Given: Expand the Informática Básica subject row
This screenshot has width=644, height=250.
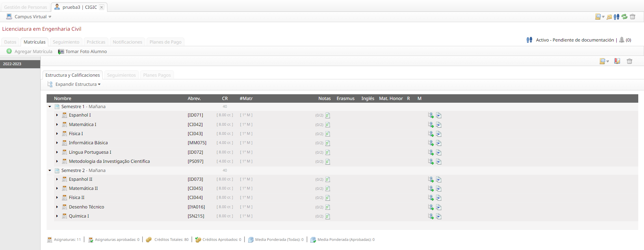Looking at the screenshot, I should [57, 143].
